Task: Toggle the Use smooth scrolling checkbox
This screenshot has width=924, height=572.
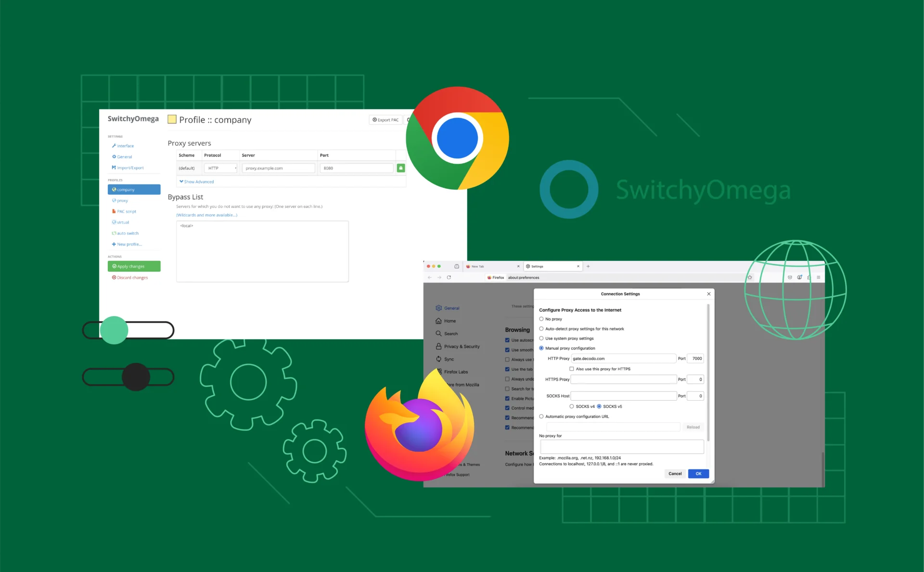Action: coord(507,350)
